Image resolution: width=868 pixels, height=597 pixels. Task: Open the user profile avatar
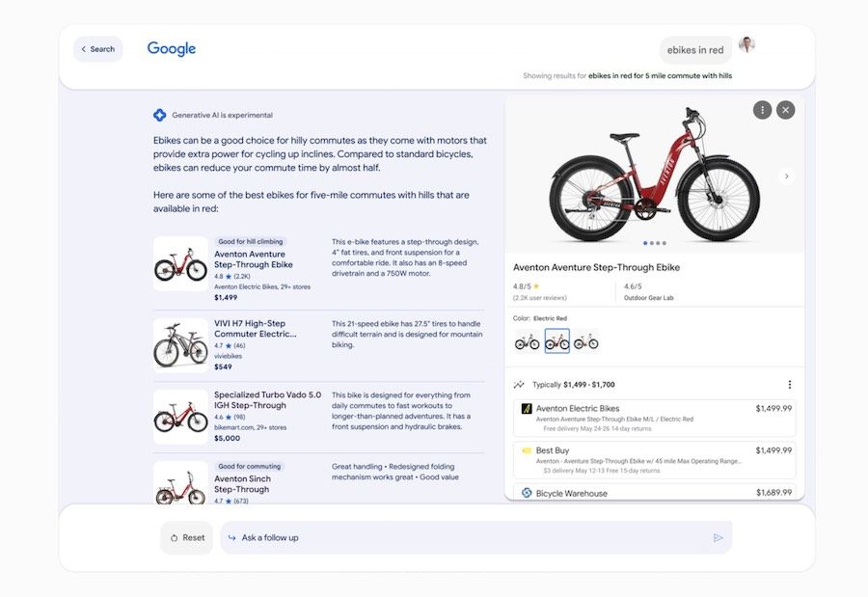click(746, 44)
